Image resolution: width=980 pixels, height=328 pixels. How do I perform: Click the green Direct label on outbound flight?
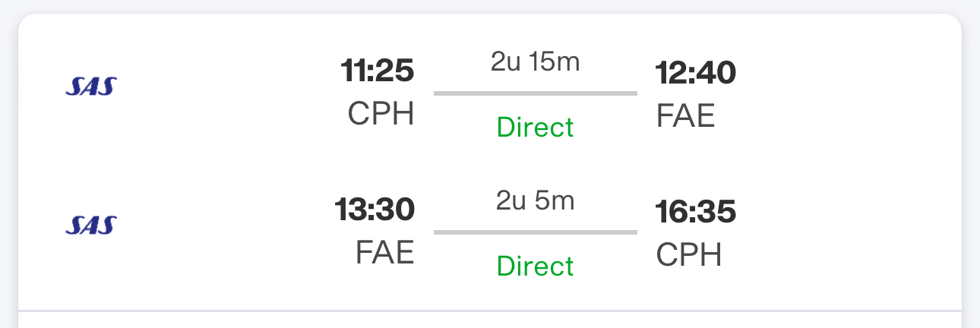(536, 127)
